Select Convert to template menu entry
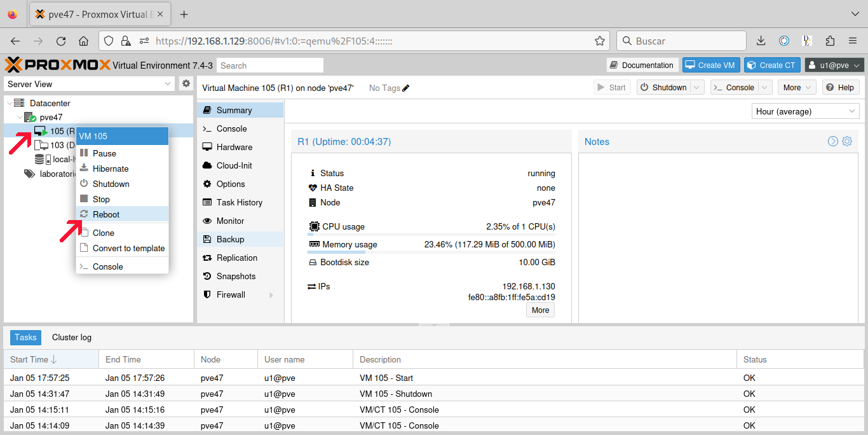868x435 pixels. pyautogui.click(x=122, y=248)
